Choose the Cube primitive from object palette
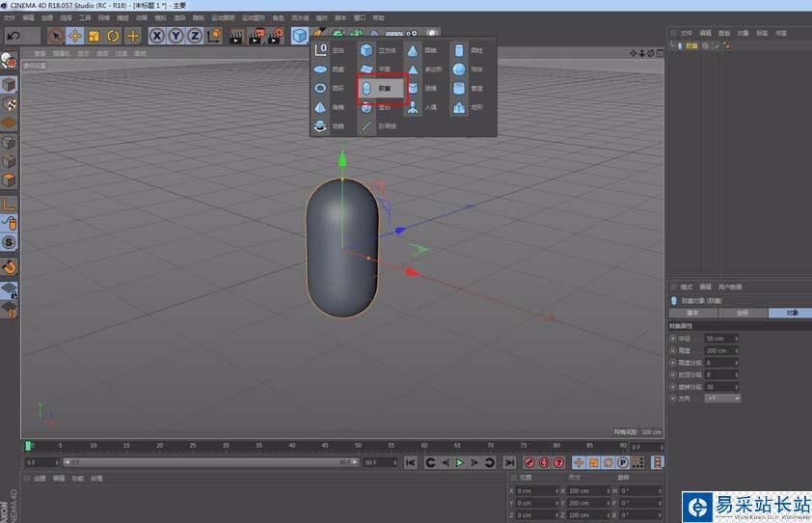 (367, 49)
